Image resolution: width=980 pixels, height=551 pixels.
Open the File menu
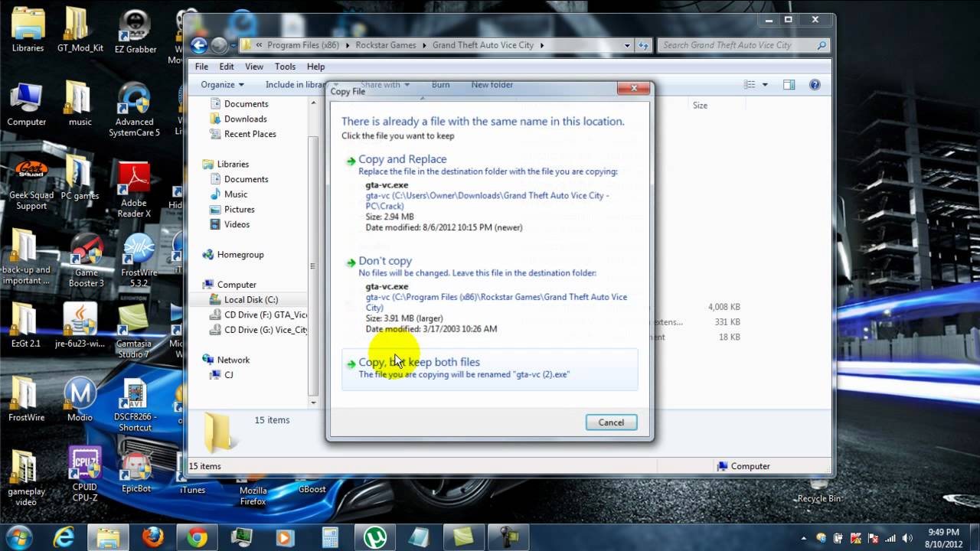point(201,67)
